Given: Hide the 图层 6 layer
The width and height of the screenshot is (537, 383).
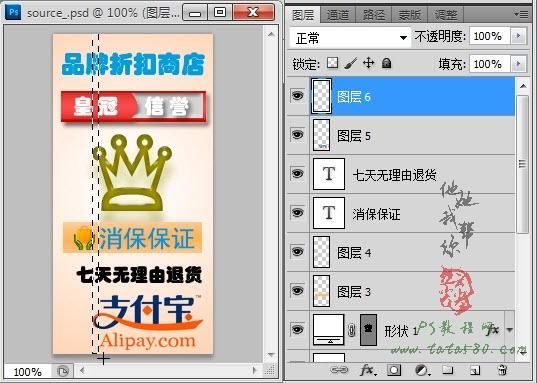Looking at the screenshot, I should coord(297,96).
